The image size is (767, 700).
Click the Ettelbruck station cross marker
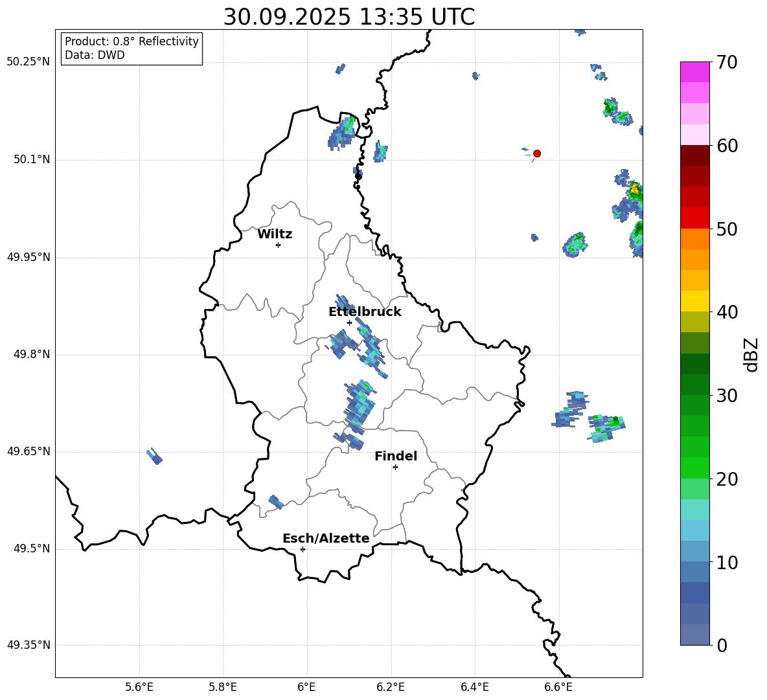click(x=349, y=322)
